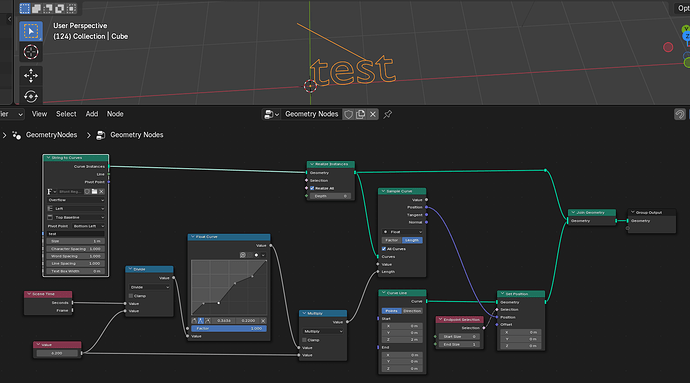
Task: Click Depth field in Realize Instances
Action: click(330, 196)
